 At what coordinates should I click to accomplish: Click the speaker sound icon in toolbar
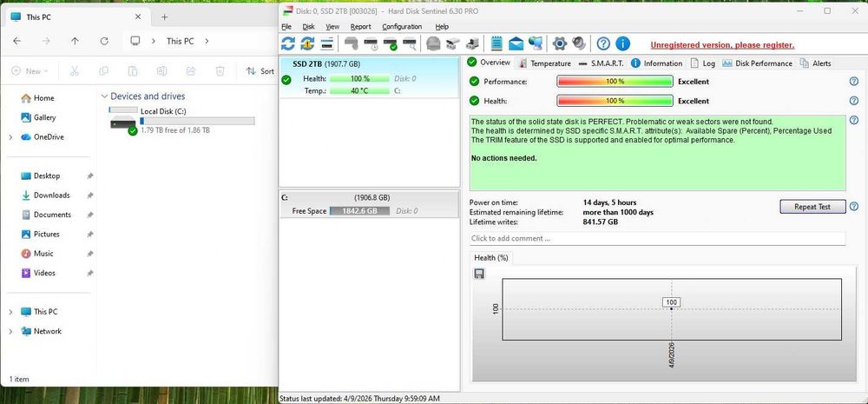pos(579,43)
